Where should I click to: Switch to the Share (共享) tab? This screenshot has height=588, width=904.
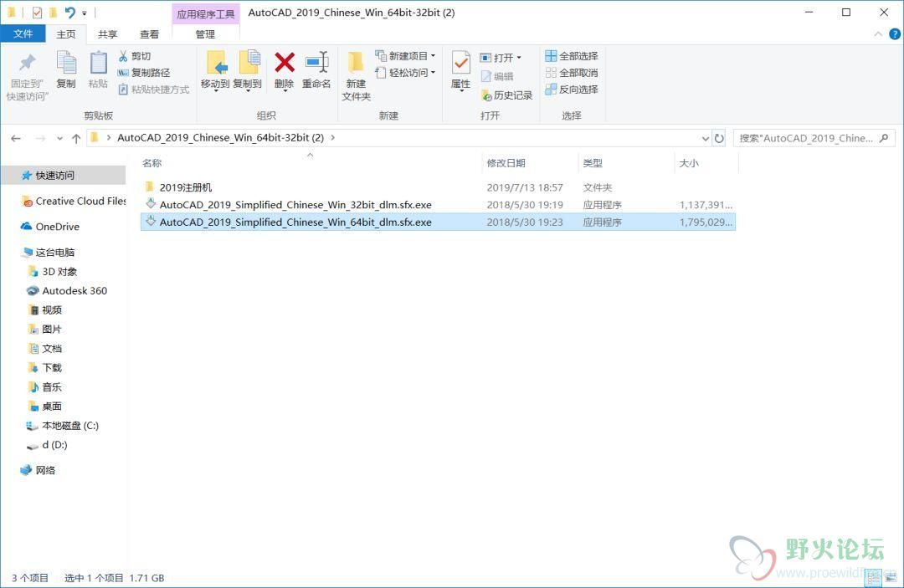[x=107, y=34]
